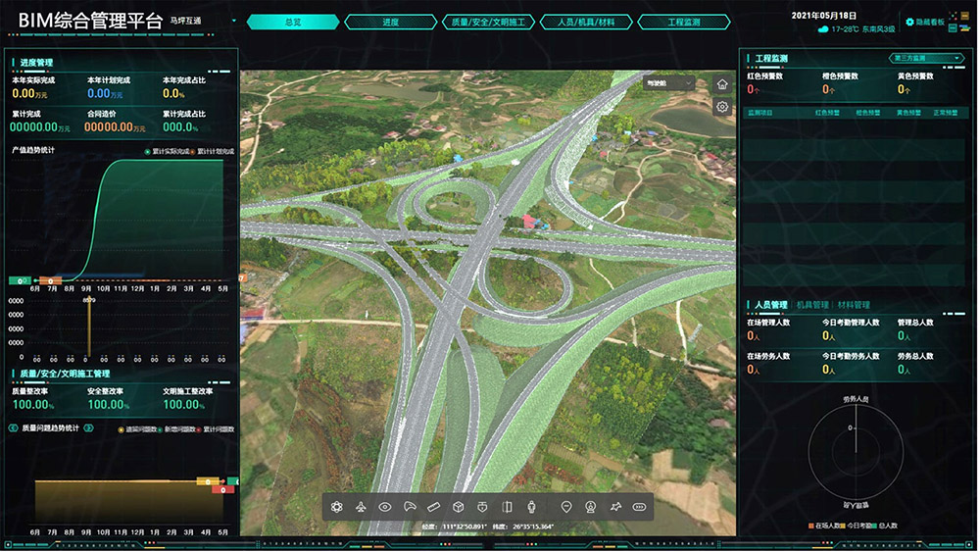Select the ruler measurement tool
This screenshot has width=980, height=552.
434,507
